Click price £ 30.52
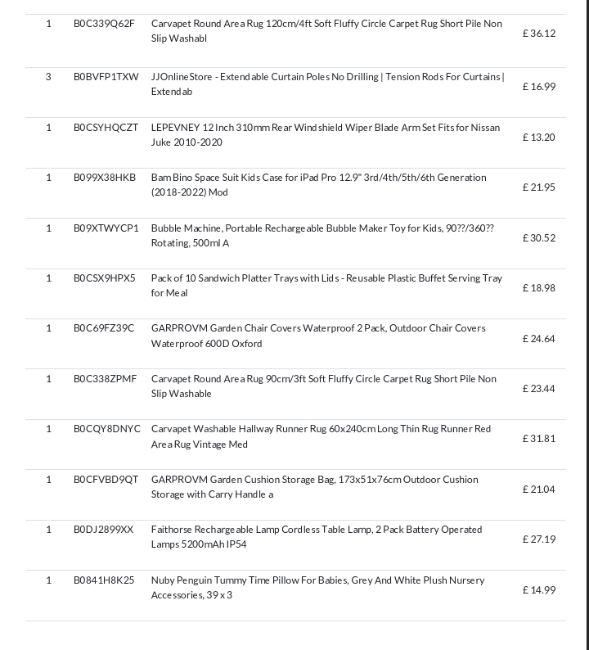Image resolution: width=589 pixels, height=650 pixels. pos(539,238)
